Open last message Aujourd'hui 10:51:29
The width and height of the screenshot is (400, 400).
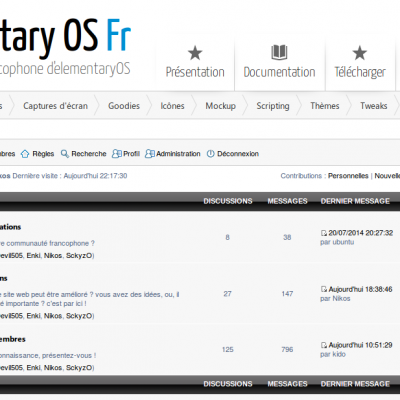click(x=360, y=345)
